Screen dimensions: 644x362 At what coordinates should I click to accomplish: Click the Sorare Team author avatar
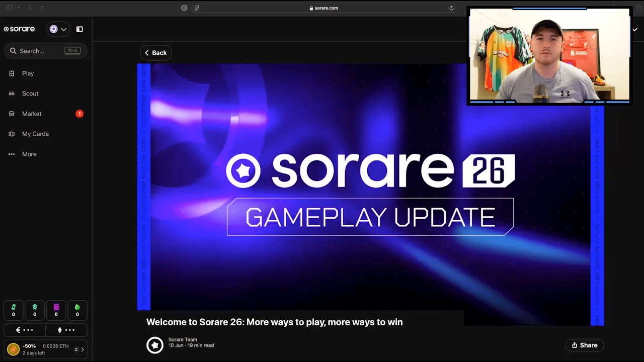pos(155,345)
